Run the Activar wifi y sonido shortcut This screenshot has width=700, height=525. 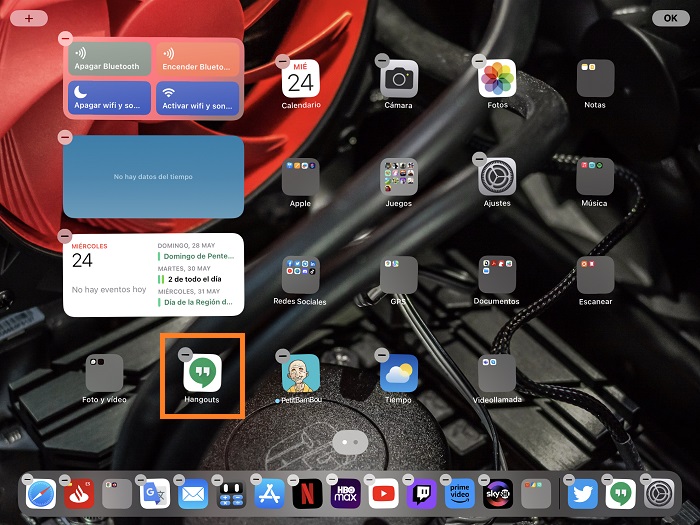tap(198, 98)
